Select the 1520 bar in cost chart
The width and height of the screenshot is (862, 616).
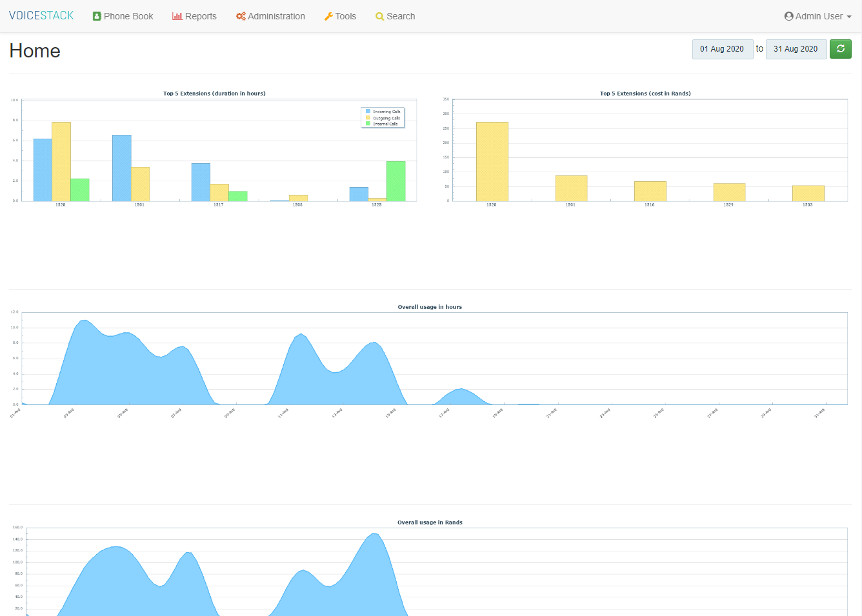pos(492,161)
